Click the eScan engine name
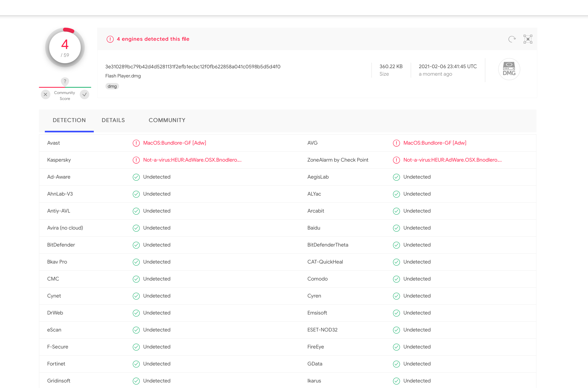 54,330
